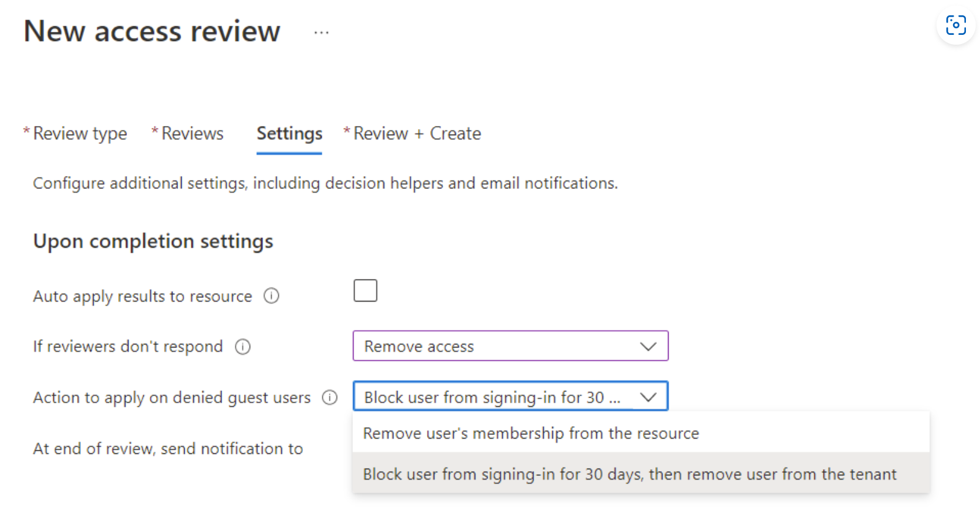Click the visual search icon in top-right corner
The image size is (980, 531).
coord(956,26)
